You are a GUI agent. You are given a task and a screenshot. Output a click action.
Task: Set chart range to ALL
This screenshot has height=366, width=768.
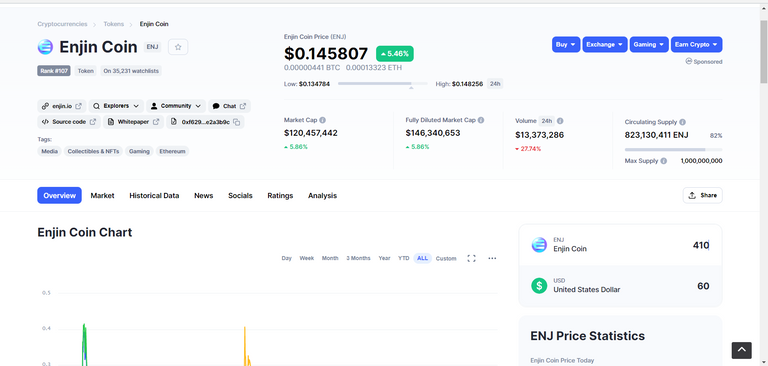(x=423, y=258)
